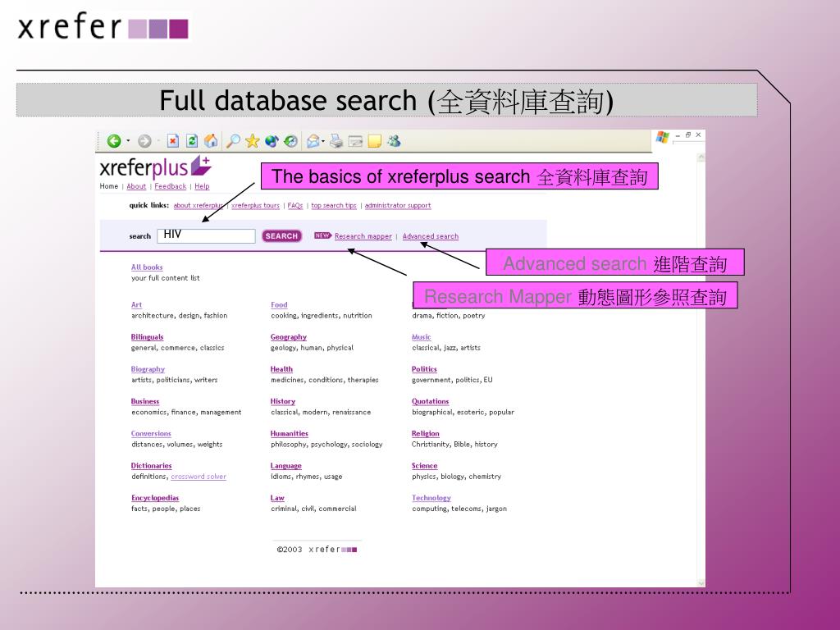Screen dimensions: 840x630
Task: Open the Geography subject category
Action: click(289, 337)
